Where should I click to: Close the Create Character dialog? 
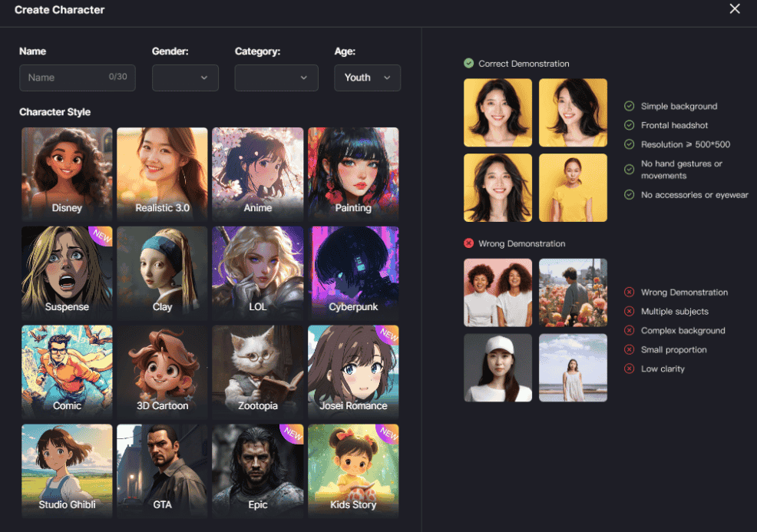(x=735, y=9)
